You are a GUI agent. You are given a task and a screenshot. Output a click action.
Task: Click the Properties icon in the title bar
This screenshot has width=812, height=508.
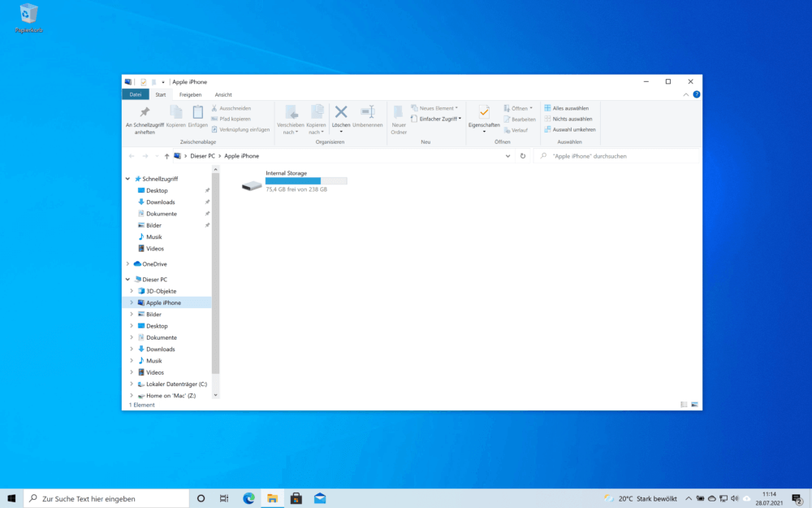click(144, 82)
